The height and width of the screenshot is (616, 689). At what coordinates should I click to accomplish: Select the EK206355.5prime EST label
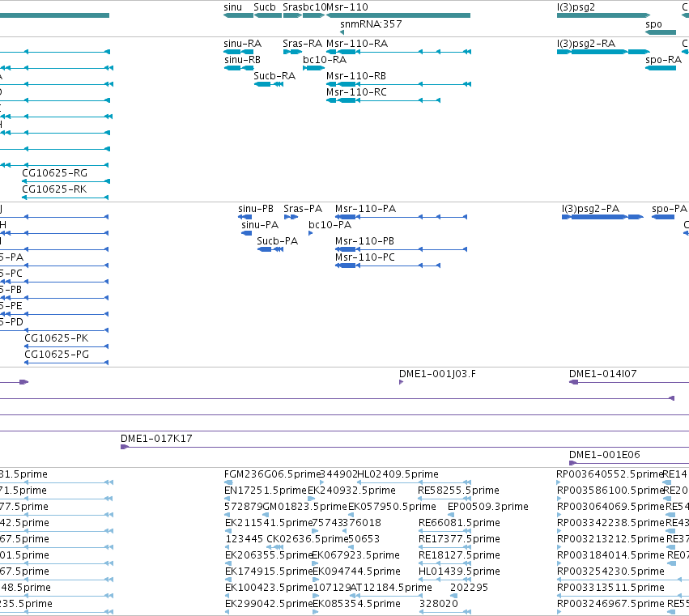[x=269, y=555]
